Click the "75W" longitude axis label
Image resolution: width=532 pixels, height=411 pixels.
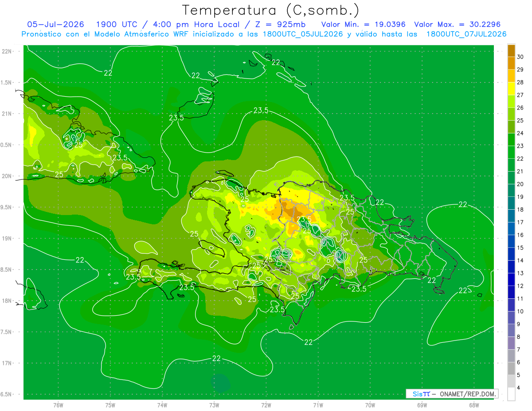click(x=110, y=405)
